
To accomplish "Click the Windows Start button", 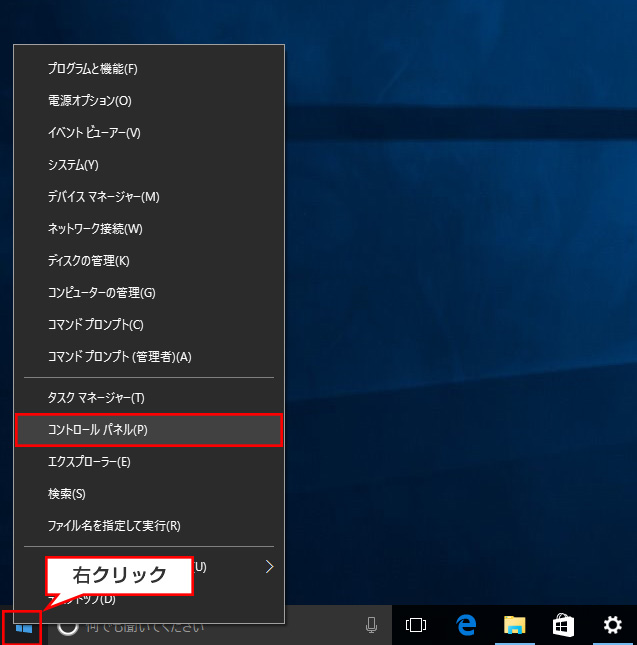I will (22, 626).
